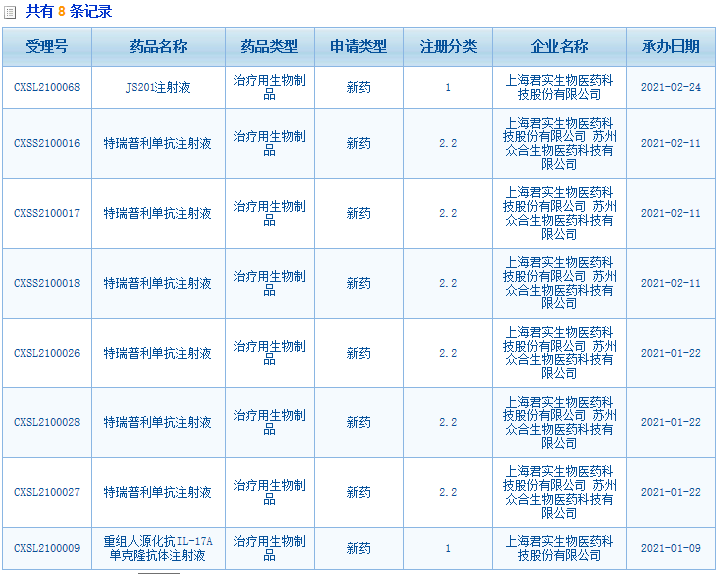719x574 pixels.
Task: Click the 药品名称 column header
Action: click(x=158, y=47)
